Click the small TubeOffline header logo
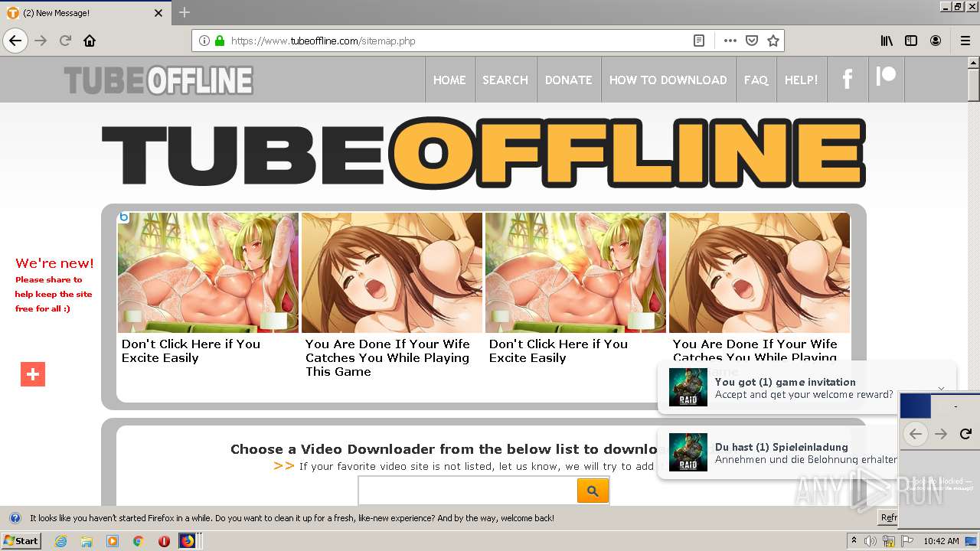The image size is (980, 551). click(x=158, y=80)
